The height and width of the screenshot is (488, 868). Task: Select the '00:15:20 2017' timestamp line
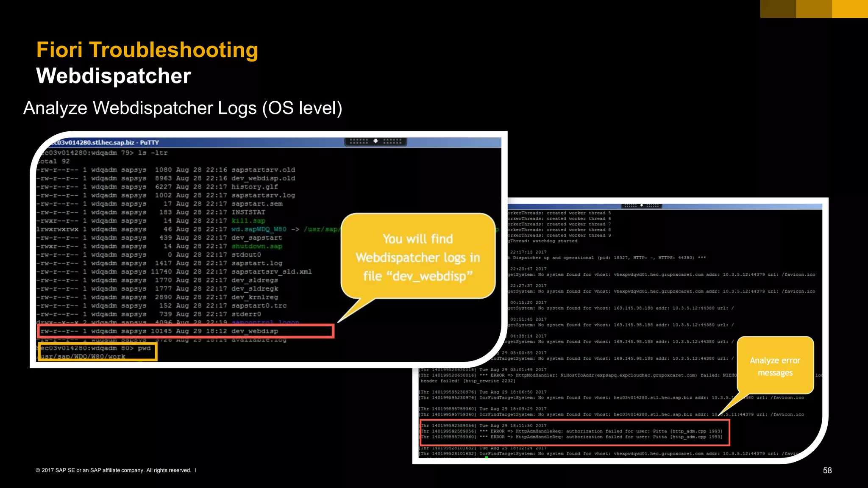528,302
